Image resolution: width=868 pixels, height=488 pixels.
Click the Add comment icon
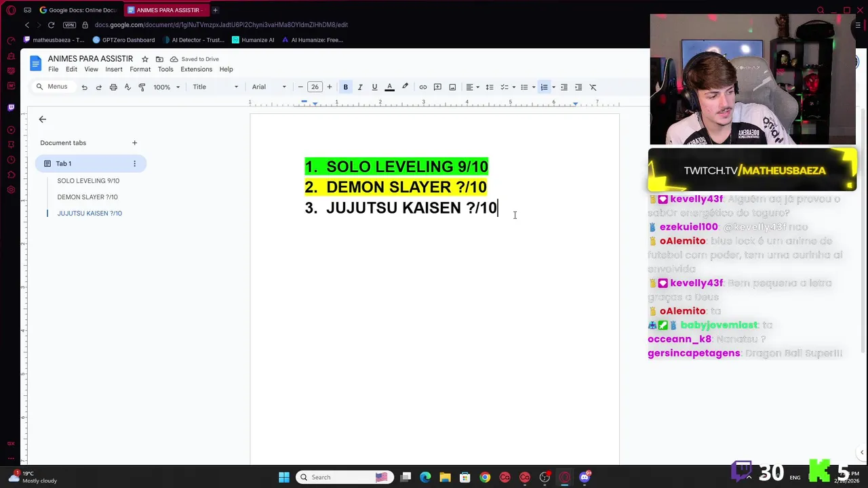(437, 87)
